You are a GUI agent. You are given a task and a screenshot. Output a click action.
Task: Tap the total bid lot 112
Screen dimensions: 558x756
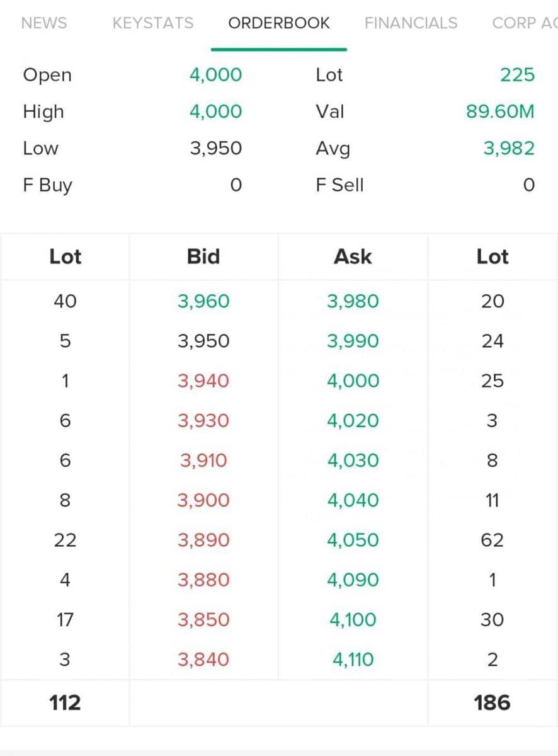coord(65,702)
